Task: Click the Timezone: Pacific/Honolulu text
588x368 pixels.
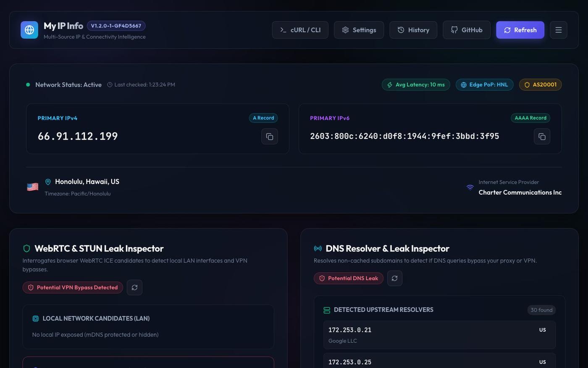Action: point(78,194)
